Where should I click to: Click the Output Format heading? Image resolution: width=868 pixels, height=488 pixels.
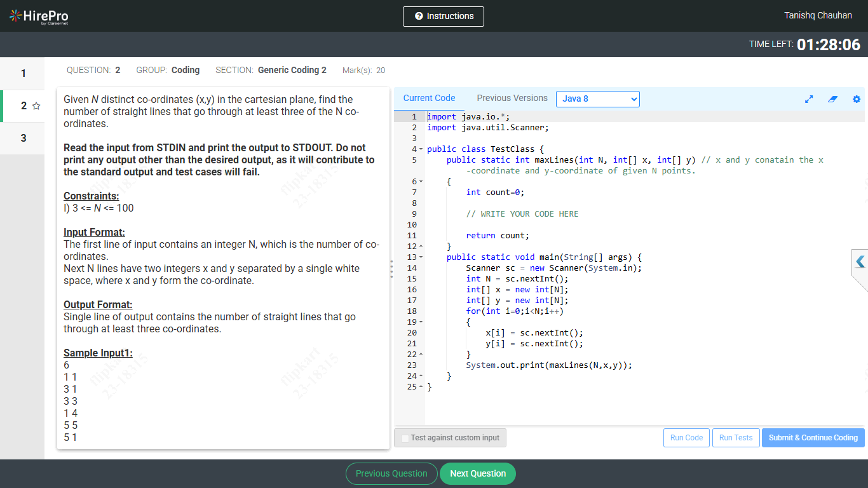point(98,305)
